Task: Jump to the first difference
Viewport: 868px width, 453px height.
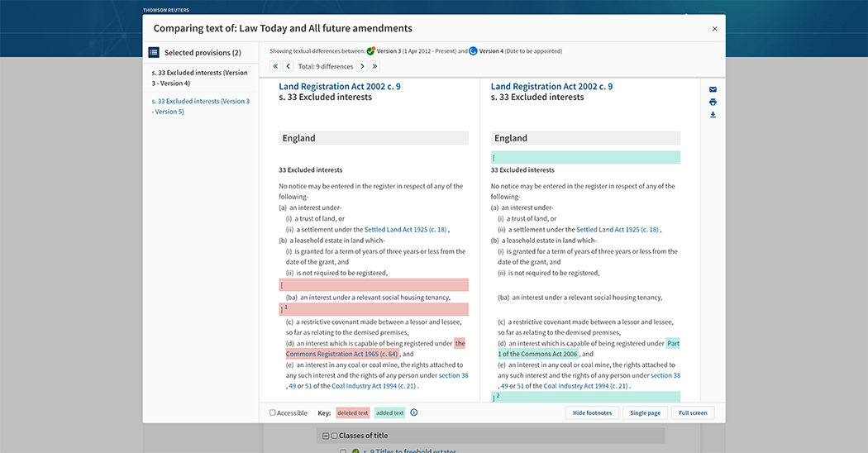Action: (x=276, y=66)
